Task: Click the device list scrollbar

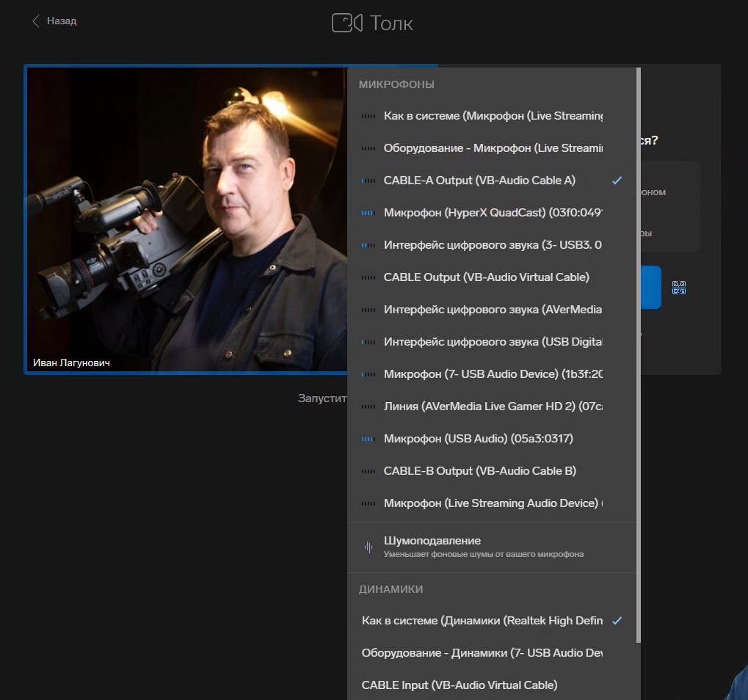Action: [x=639, y=354]
